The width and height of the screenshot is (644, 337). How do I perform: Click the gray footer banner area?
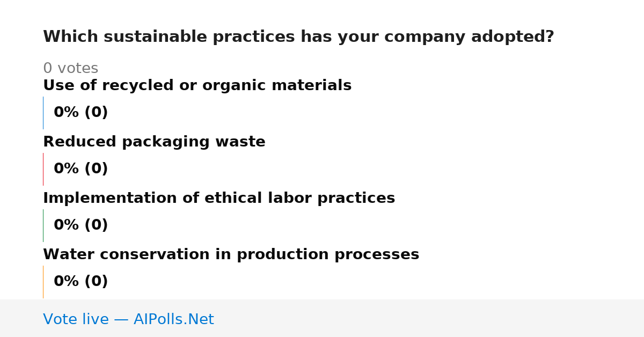coord(322,318)
